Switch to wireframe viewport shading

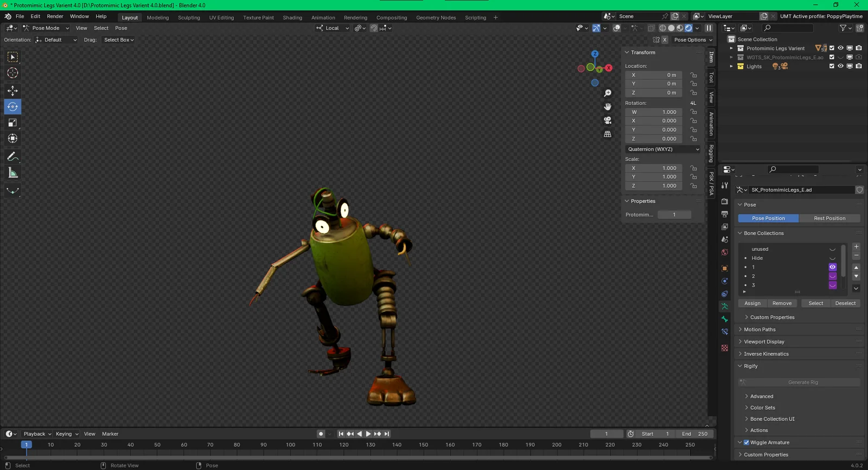pos(662,28)
